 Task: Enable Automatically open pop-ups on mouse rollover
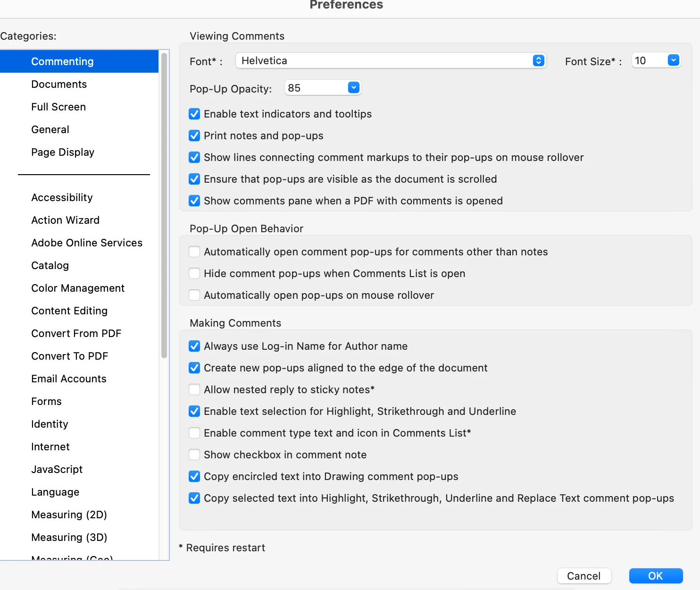point(194,295)
